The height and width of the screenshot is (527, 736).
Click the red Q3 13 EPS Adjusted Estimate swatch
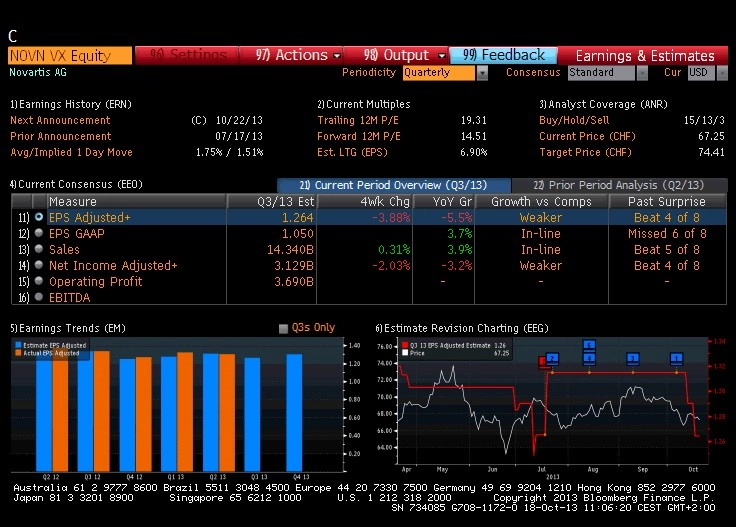click(405, 345)
